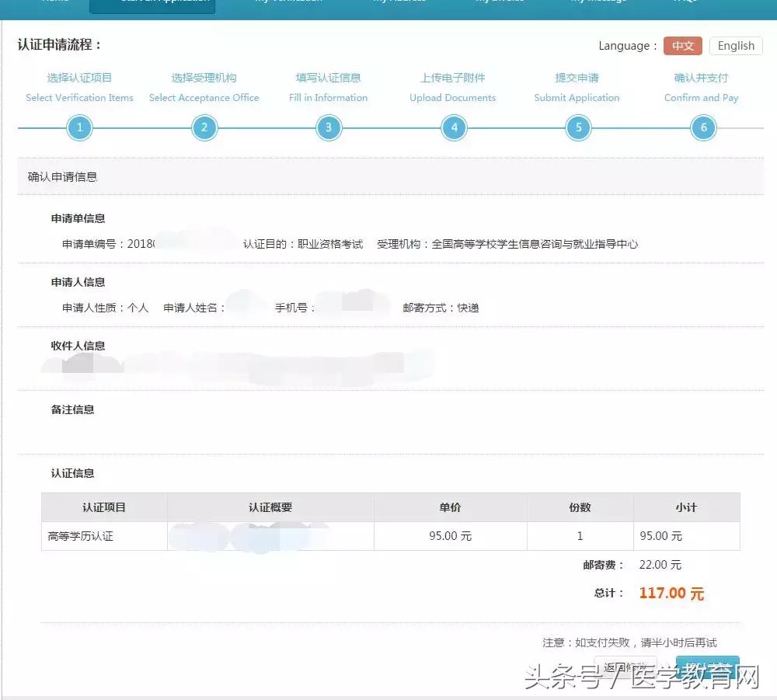Click step 2 circle for Select Acceptance Office
777x700 pixels.
204,127
